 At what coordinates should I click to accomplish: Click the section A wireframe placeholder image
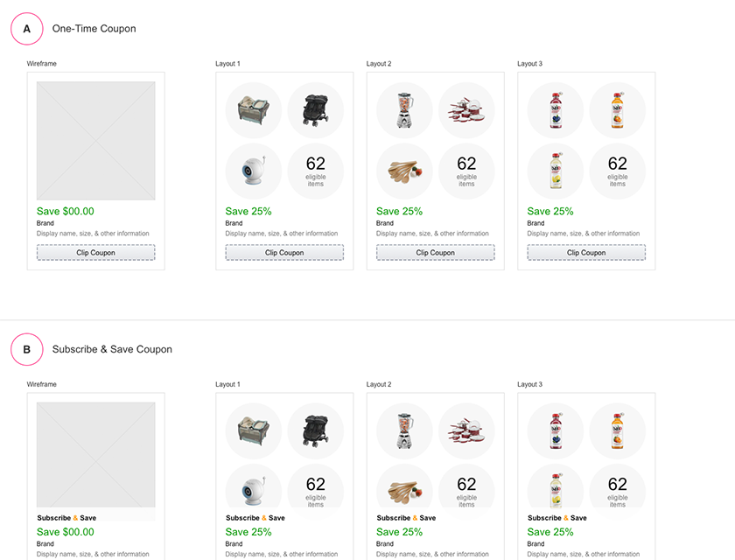pyautogui.click(x=95, y=141)
